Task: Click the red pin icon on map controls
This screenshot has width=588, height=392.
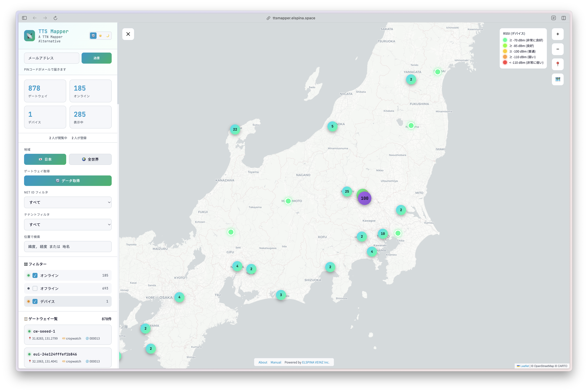Action: click(557, 64)
